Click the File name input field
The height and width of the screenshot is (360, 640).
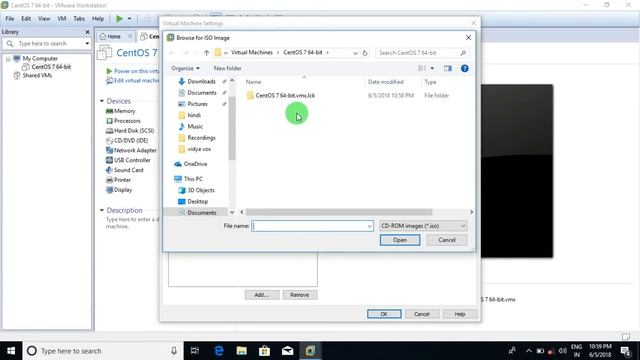312,226
